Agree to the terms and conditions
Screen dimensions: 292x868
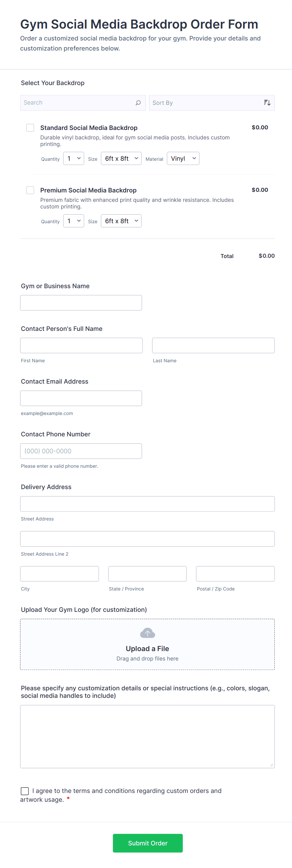click(x=24, y=791)
